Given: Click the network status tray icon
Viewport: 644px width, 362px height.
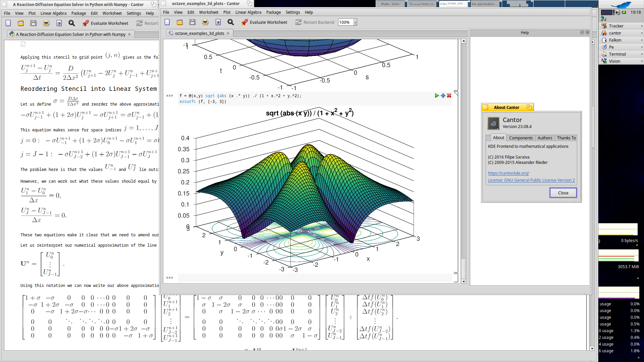Looking at the screenshot, I should tap(603, 19).
